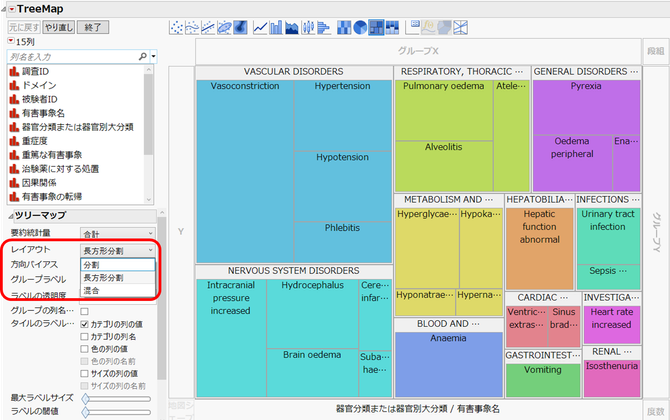Image resolution: width=670 pixels, height=420 pixels.
Task: Toggle the グループの列名 checkbox
Action: coord(85,311)
